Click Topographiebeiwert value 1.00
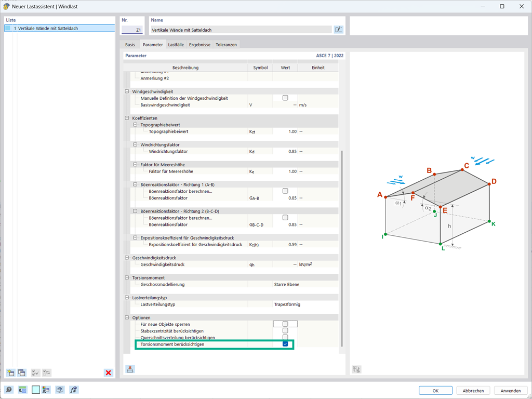532x399 pixels. (x=285, y=131)
